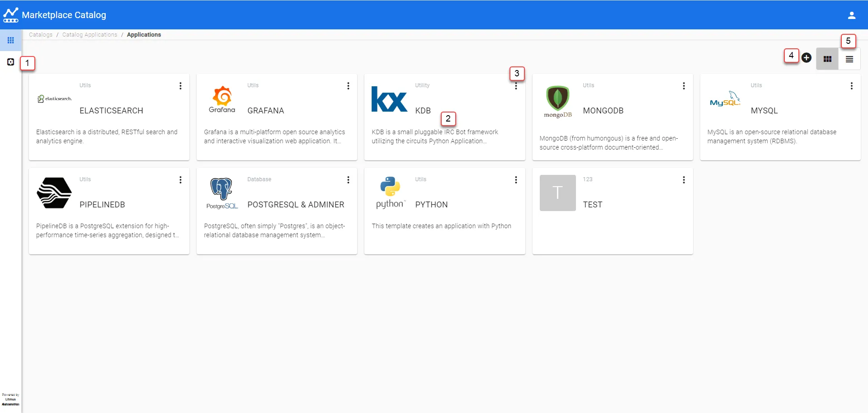The height and width of the screenshot is (413, 868).
Task: Open TEST card three-dot menu
Action: pos(684,180)
